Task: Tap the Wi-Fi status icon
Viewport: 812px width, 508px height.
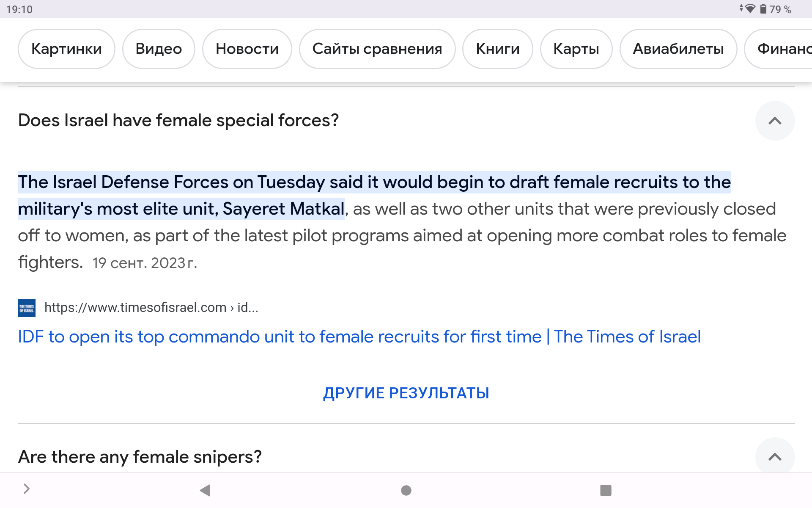Action: click(x=750, y=8)
